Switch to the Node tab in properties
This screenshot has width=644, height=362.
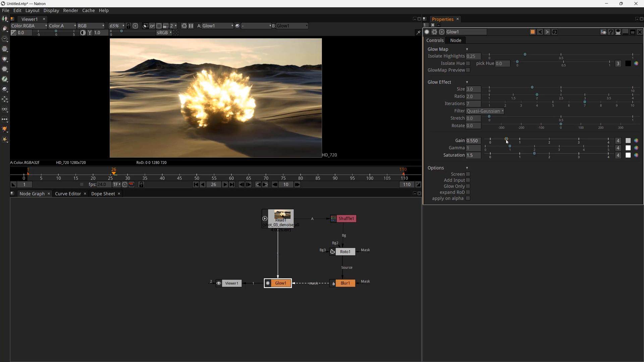click(x=455, y=40)
